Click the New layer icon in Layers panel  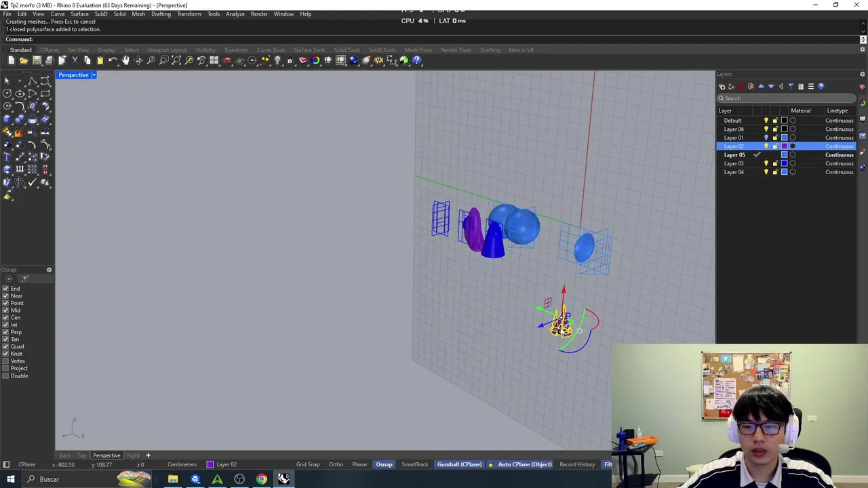[x=722, y=87]
